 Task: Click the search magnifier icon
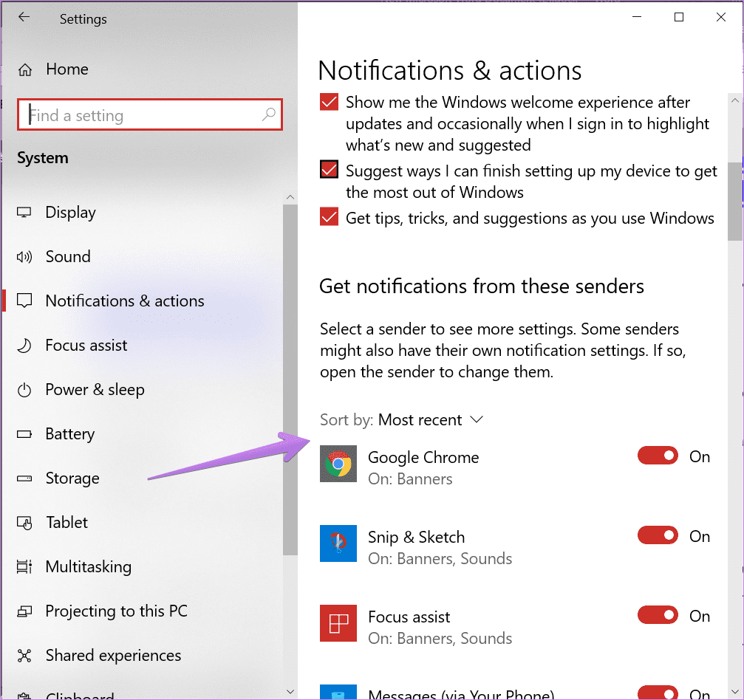[x=268, y=114]
